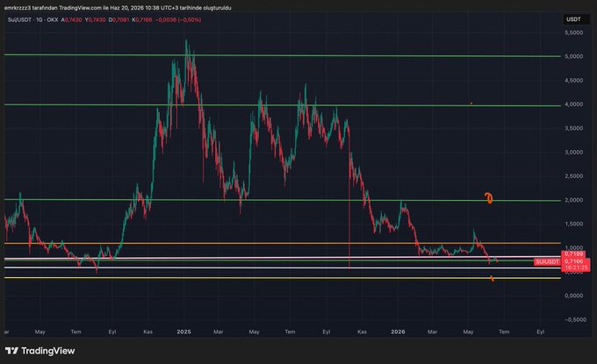Click the 4,5000 price axis label
Image resolution: width=597 pixels, height=364 pixels.
click(574, 80)
